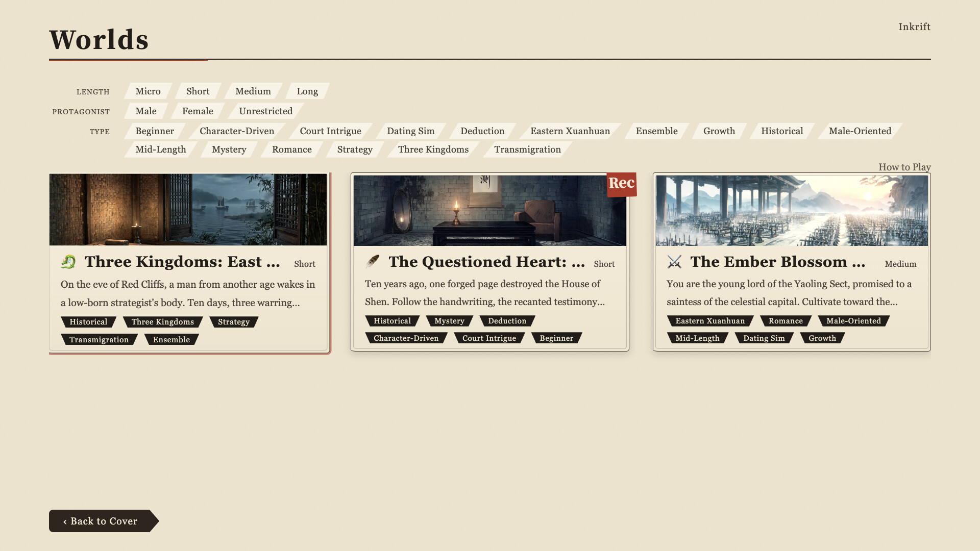
Task: Click Transmigration tag on Three Kingdoms card
Action: click(99, 340)
